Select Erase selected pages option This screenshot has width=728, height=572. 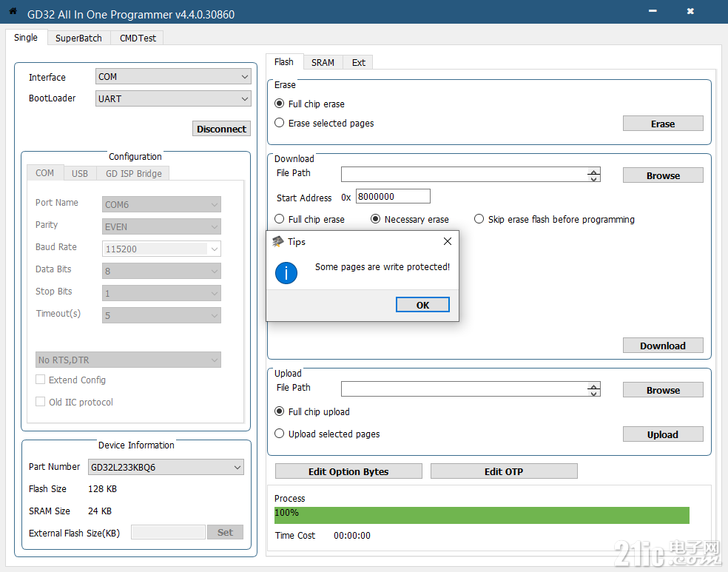(x=279, y=123)
